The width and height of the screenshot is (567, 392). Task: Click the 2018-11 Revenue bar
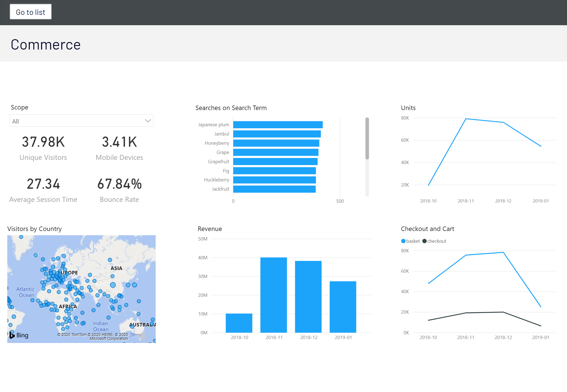tap(274, 295)
